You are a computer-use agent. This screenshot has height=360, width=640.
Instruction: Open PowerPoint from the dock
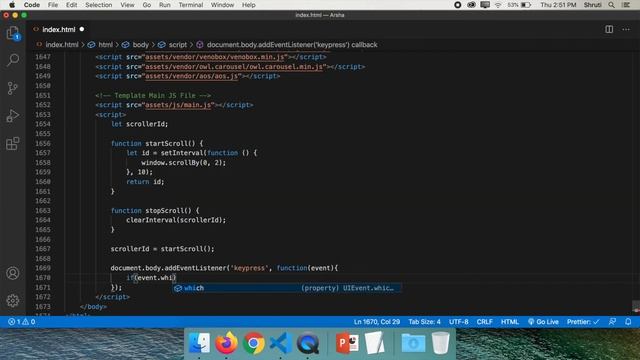(347, 342)
